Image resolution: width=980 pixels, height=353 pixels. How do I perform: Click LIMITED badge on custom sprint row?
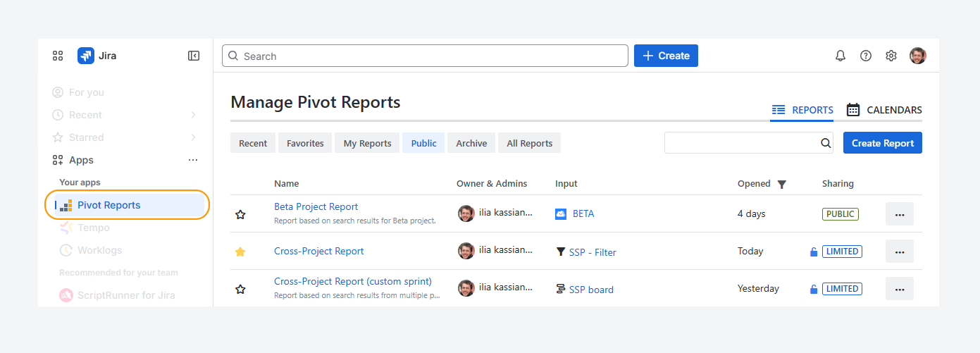[842, 289]
